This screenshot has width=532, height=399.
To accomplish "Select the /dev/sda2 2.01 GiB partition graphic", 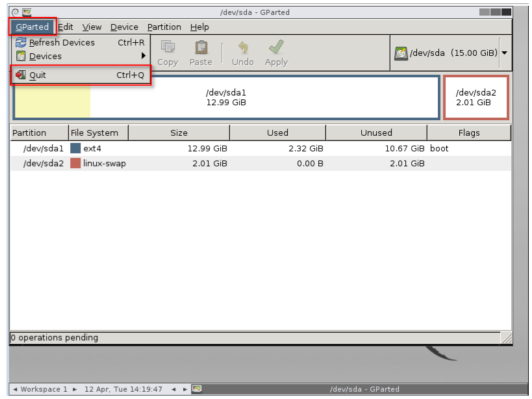I will point(476,97).
